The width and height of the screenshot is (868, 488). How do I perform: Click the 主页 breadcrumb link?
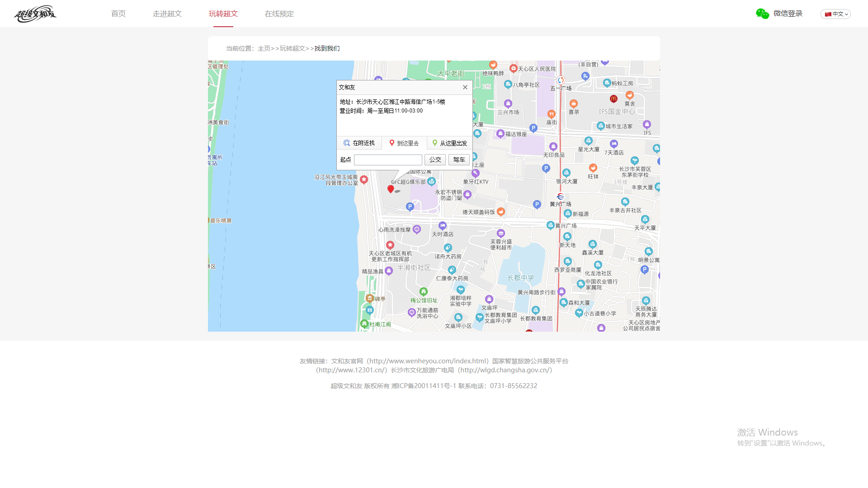pos(264,48)
